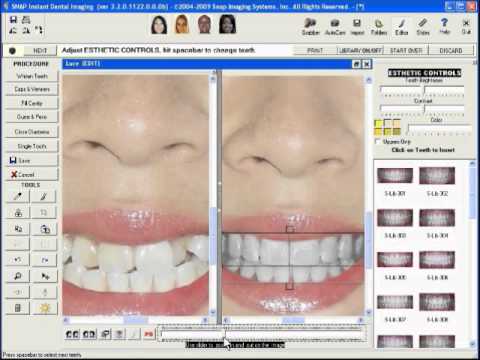Pick the olive color swatch
The height and width of the screenshot is (360, 480).
397,132
